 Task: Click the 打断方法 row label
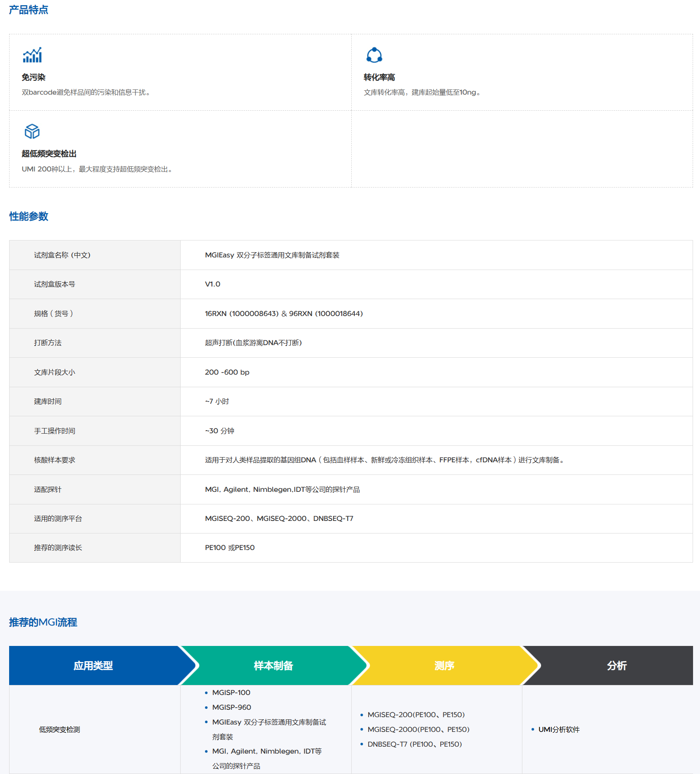pyautogui.click(x=48, y=343)
